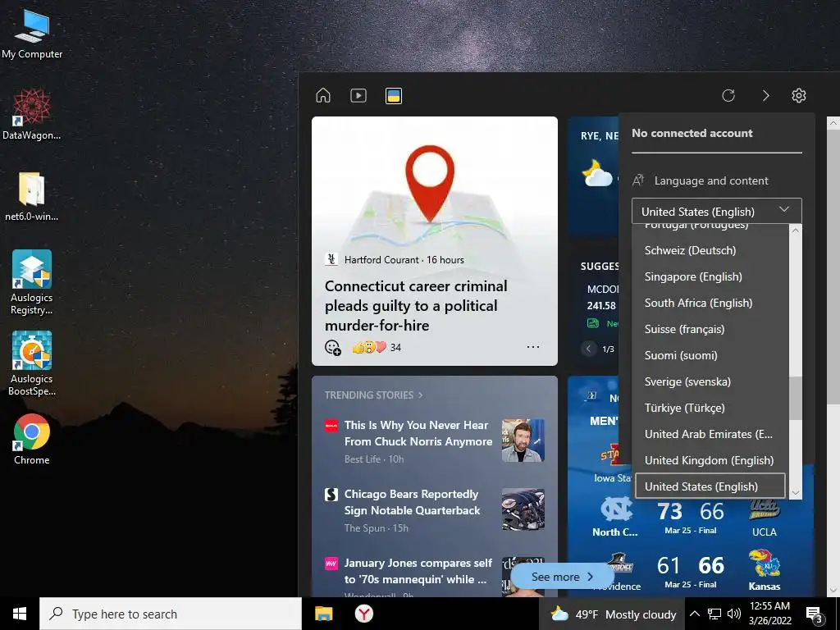Image resolution: width=840 pixels, height=630 pixels.
Task: Open the notification center icon
Action: point(814,614)
